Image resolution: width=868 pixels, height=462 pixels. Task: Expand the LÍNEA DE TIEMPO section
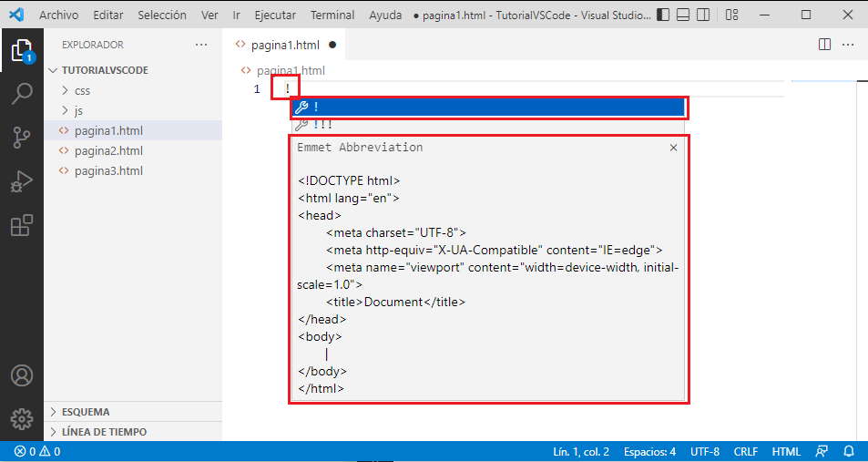133,432
